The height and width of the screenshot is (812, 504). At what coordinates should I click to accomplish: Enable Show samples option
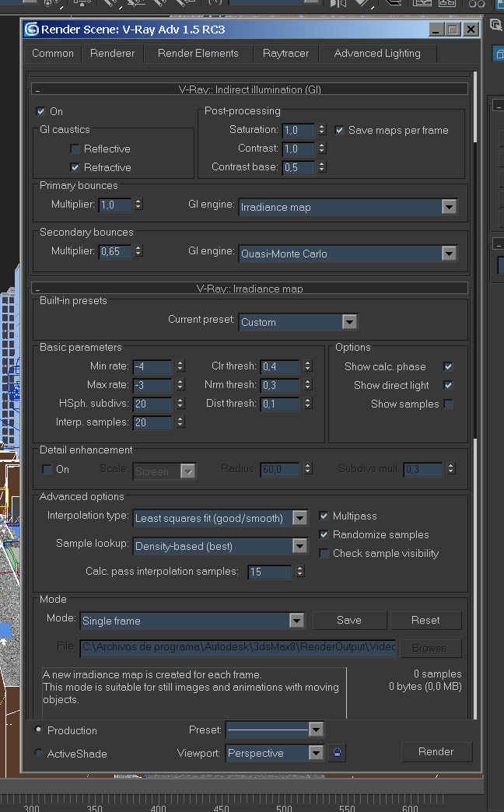(448, 404)
